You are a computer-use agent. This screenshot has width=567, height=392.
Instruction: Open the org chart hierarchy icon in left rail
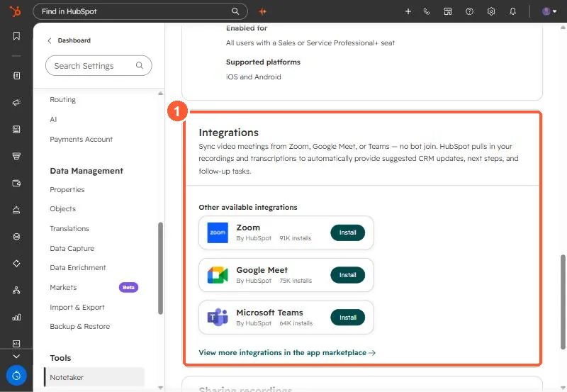click(x=16, y=290)
